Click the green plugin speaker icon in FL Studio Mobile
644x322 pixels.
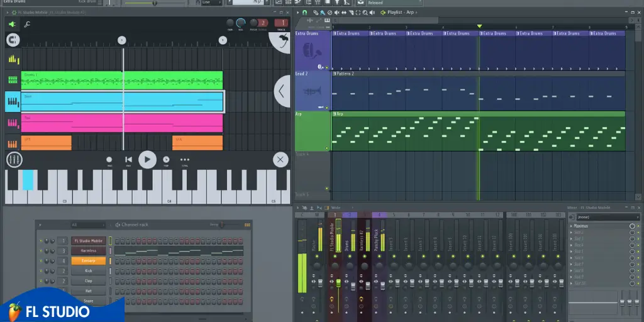click(13, 25)
